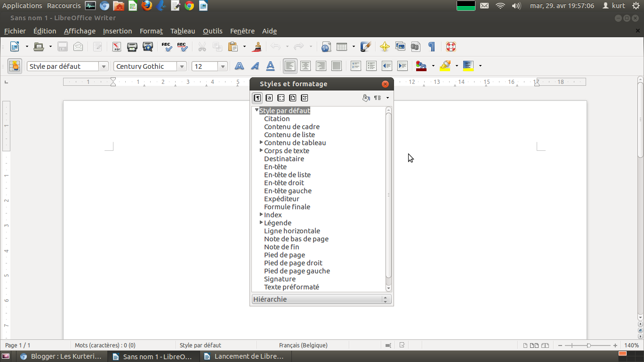Enable bold text formatting

click(239, 66)
